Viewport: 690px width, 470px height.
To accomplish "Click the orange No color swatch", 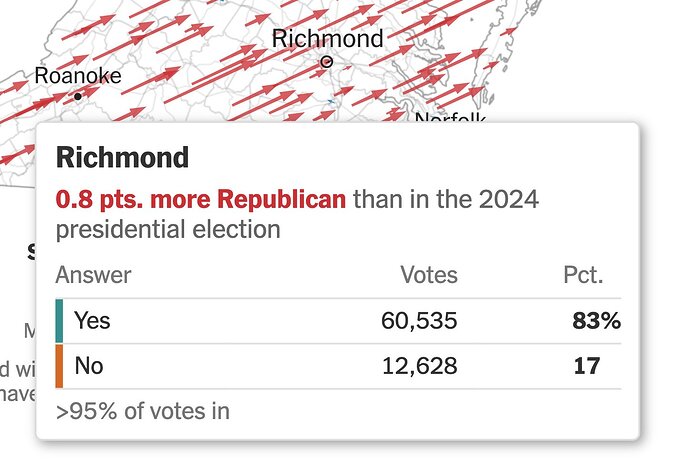I will [59, 366].
